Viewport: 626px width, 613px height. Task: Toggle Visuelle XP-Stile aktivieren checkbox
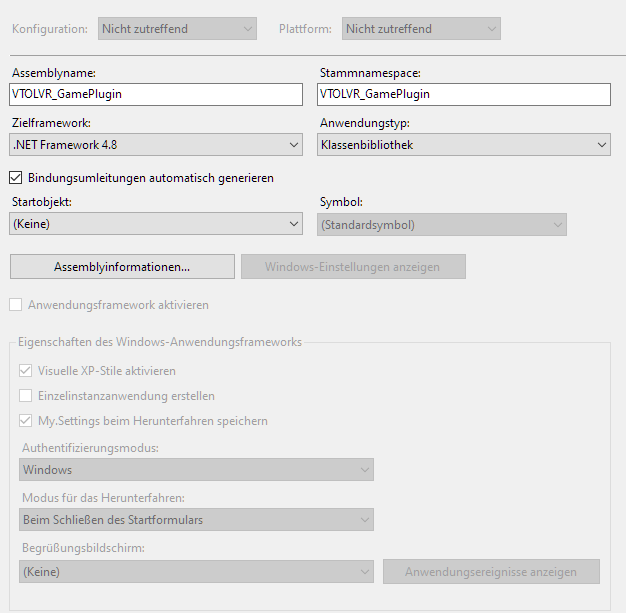click(x=26, y=371)
